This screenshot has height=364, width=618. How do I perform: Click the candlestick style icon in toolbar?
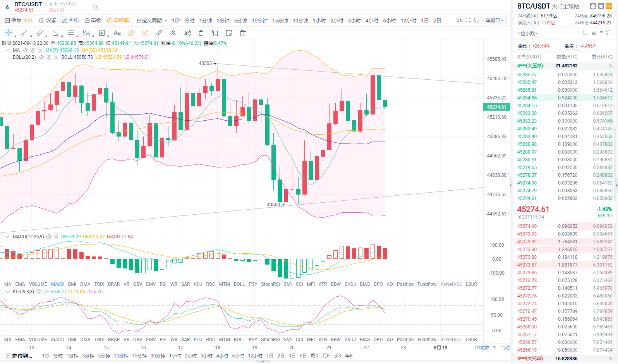187,33
